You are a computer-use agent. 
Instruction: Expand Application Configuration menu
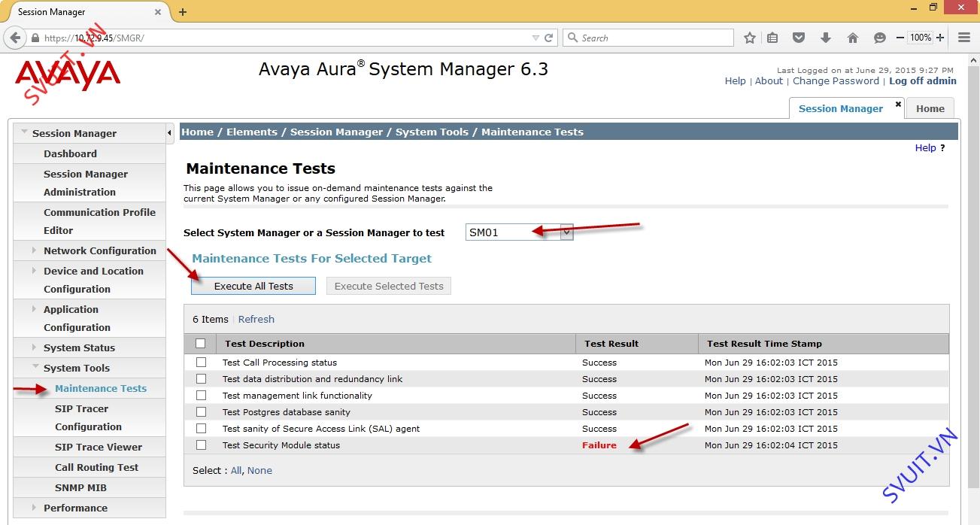tap(35, 309)
